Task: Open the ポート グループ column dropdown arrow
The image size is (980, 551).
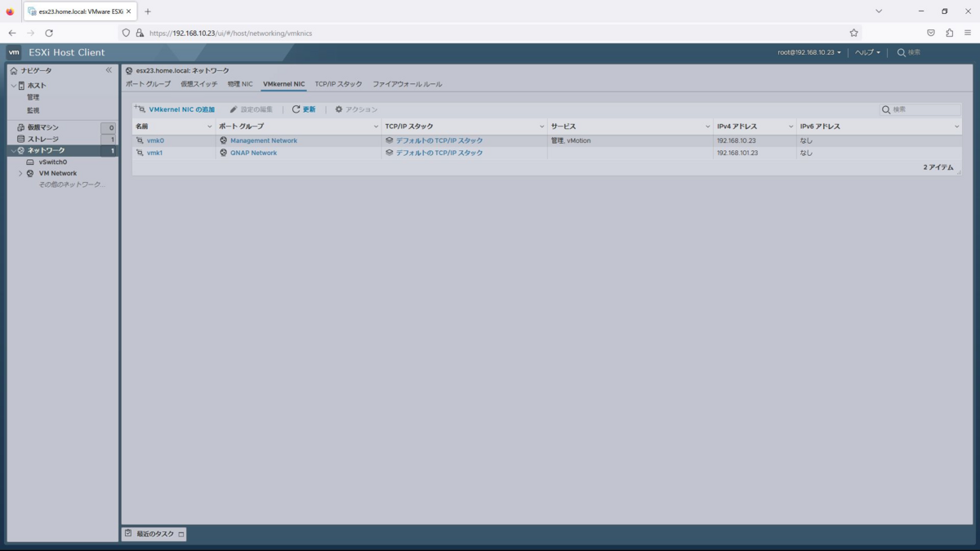Action: [376, 127]
